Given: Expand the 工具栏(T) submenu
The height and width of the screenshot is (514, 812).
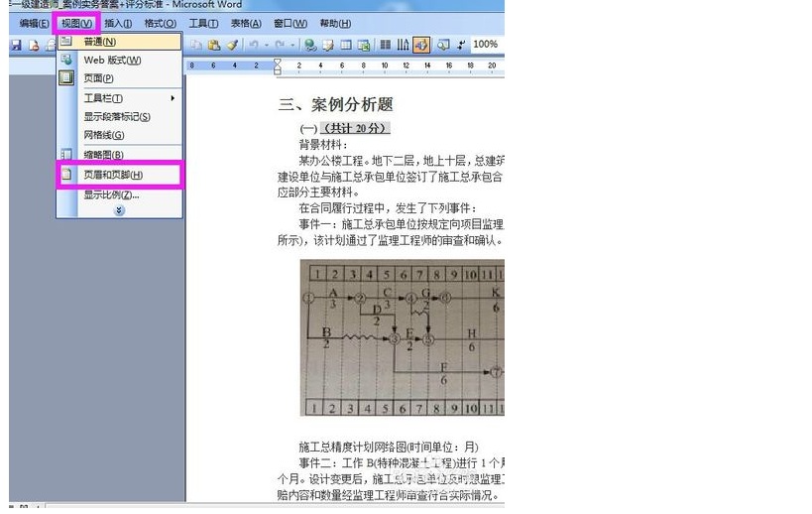Looking at the screenshot, I should click(119, 98).
